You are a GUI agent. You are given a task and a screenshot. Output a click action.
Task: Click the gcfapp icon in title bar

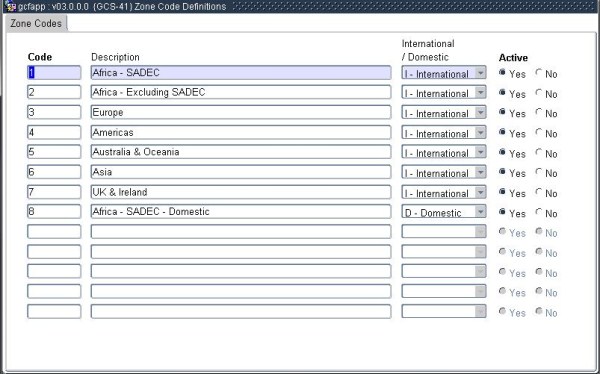click(11, 7)
